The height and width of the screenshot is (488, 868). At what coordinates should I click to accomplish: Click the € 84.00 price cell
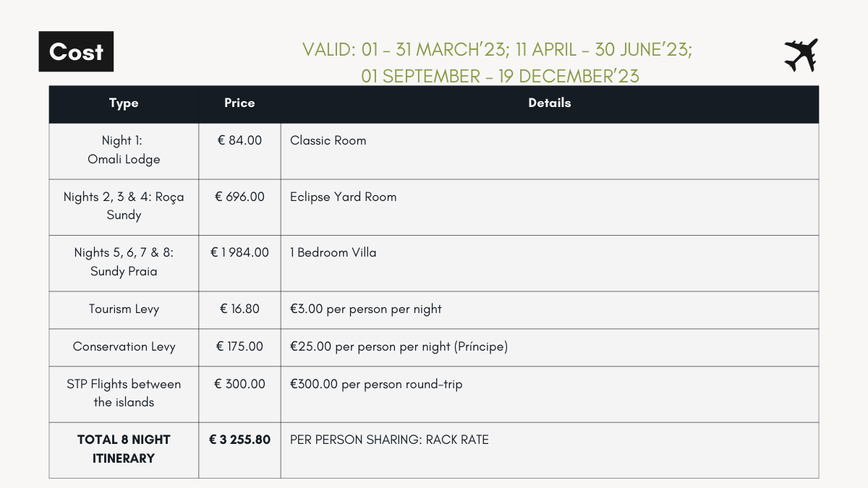[239, 140]
